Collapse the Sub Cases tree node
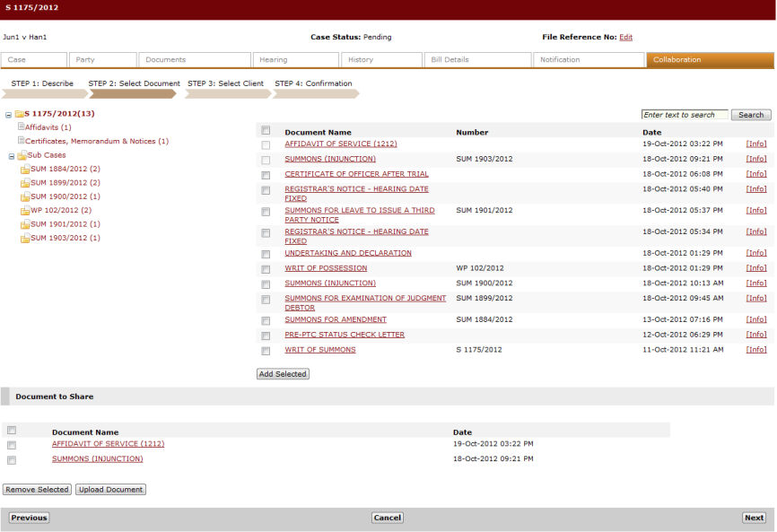This screenshot has height=532, width=777. tap(12, 156)
